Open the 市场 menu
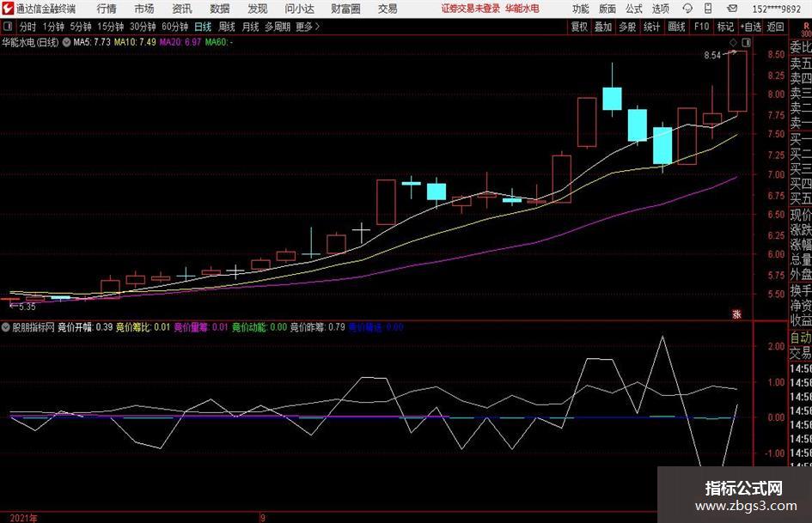 [144, 9]
